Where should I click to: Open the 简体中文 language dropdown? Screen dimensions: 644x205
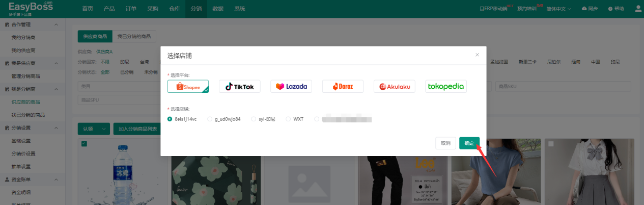[x=558, y=9]
